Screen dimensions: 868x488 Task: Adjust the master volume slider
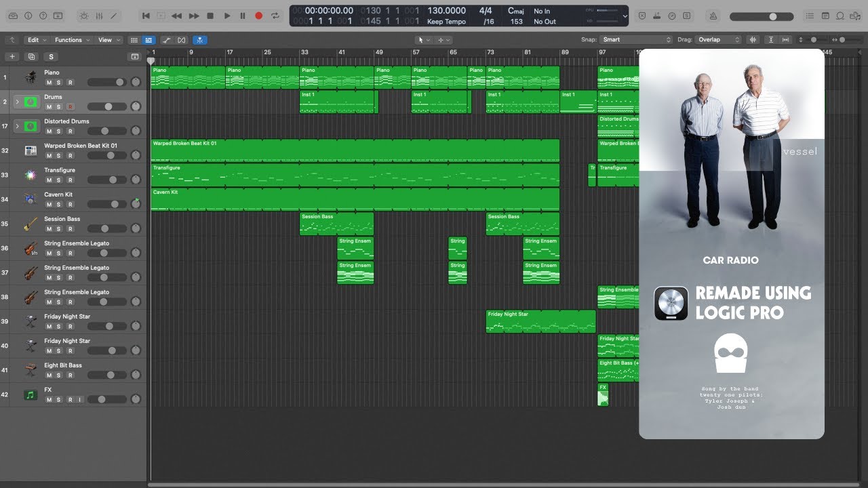(x=762, y=16)
